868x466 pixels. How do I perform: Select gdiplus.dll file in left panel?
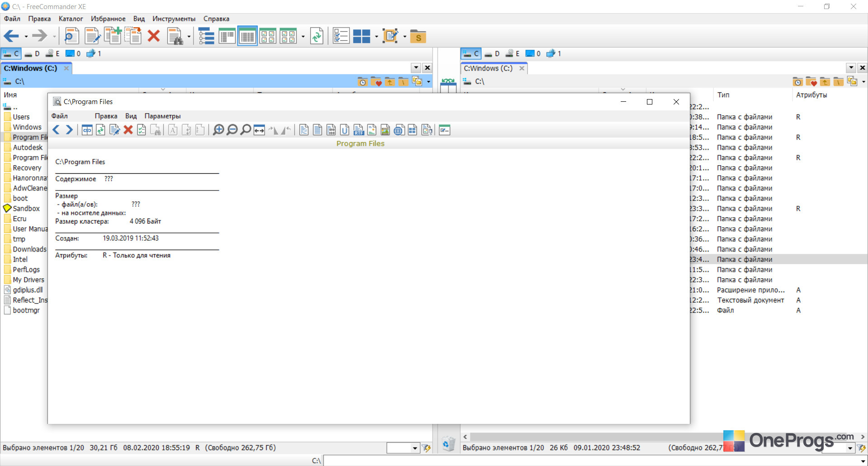click(28, 290)
